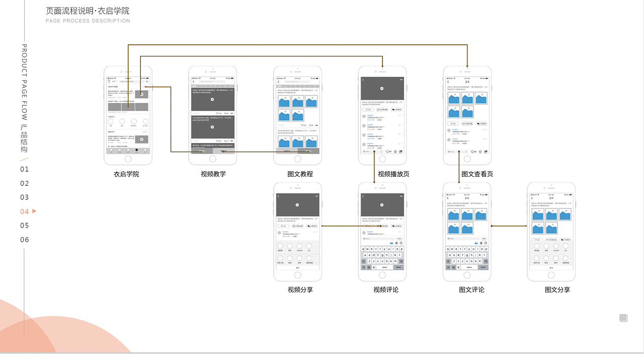The width and height of the screenshot is (644, 354).
Task: Click the 视频评论 phone label
Action: (386, 290)
